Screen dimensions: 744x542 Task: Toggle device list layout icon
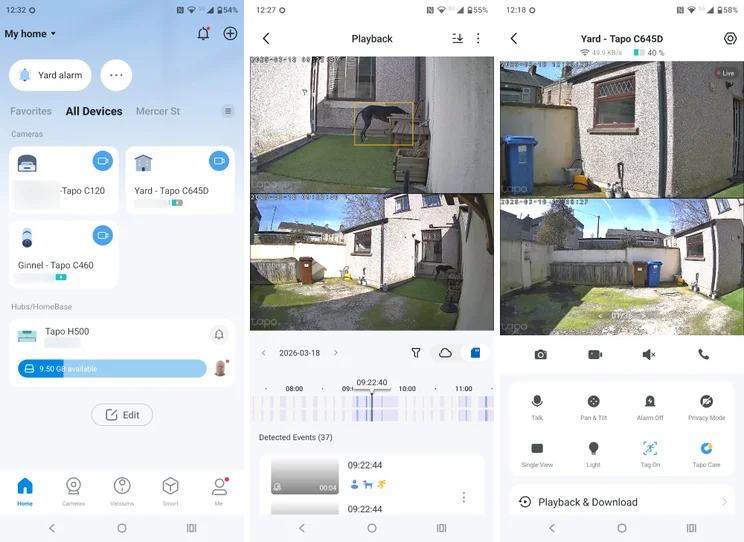click(228, 111)
